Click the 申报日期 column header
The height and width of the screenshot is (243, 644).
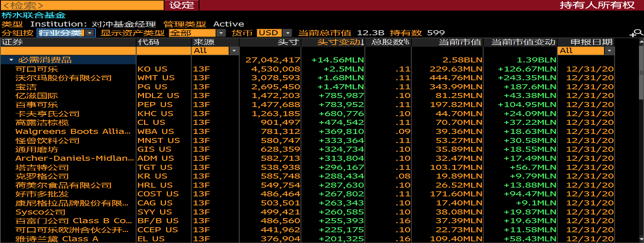coord(586,42)
